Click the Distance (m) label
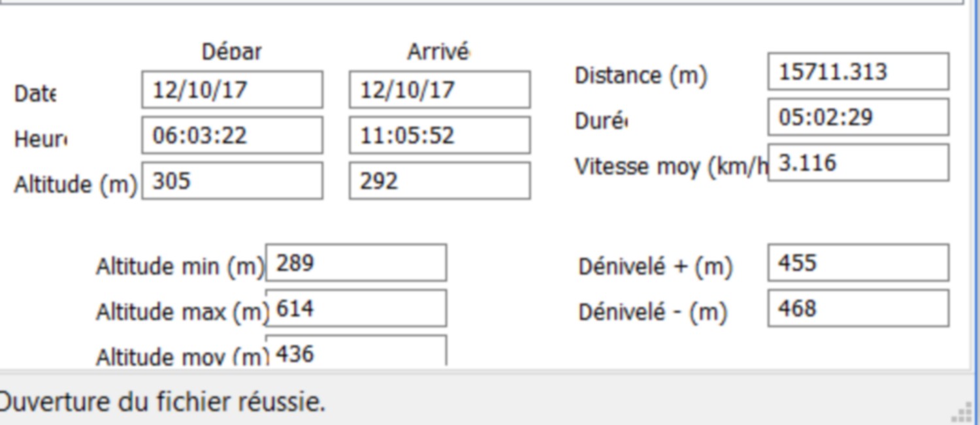The image size is (980, 425). pos(641,76)
